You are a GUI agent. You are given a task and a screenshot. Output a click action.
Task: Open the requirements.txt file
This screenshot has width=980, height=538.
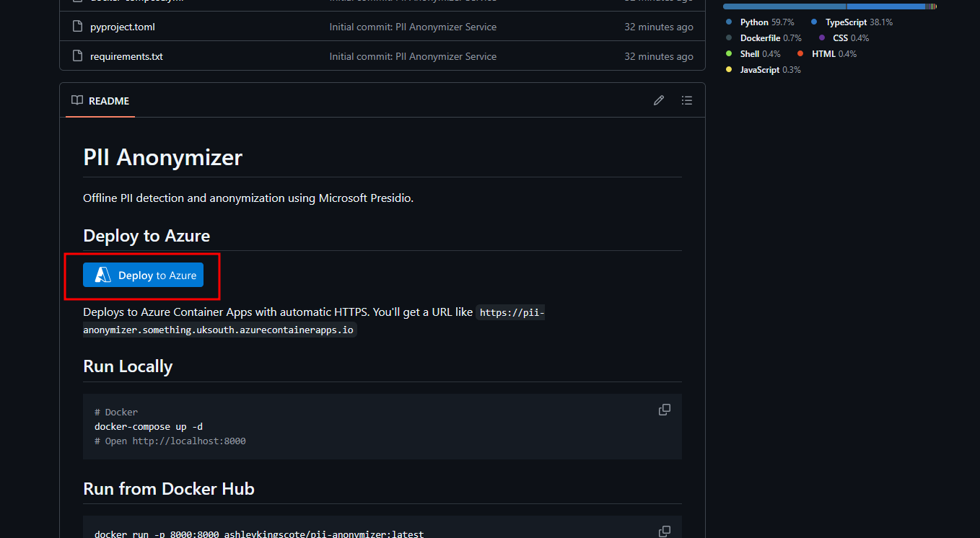coord(126,56)
